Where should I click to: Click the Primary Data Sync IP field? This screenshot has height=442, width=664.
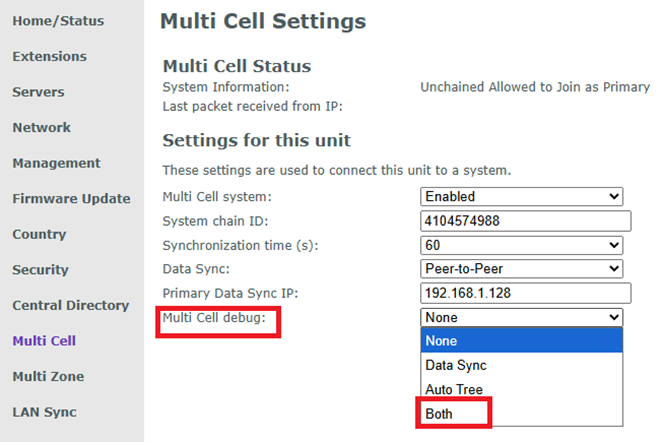tap(526, 293)
